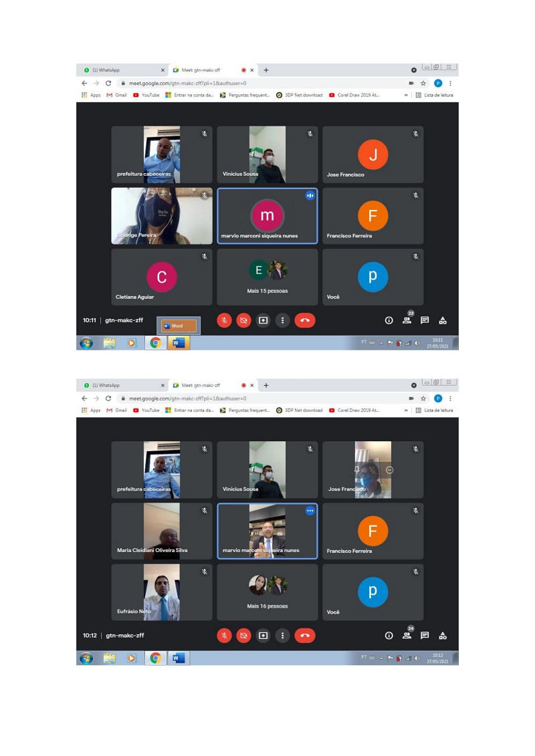Screen dimensions: 535x756
Task: Open the activities icon in the lower meeting window
Action: coord(443,636)
